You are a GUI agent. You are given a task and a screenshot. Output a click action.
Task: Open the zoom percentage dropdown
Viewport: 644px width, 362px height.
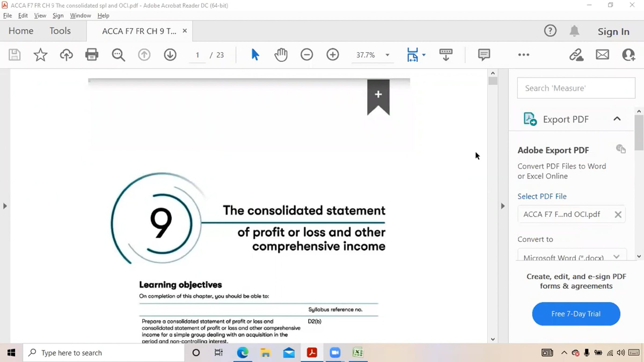pos(387,55)
